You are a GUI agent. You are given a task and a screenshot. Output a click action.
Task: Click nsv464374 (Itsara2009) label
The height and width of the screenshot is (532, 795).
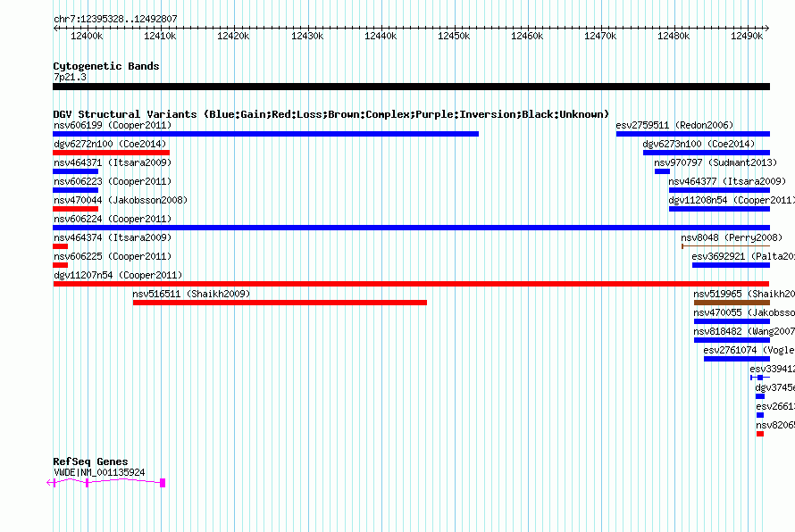tap(113, 237)
